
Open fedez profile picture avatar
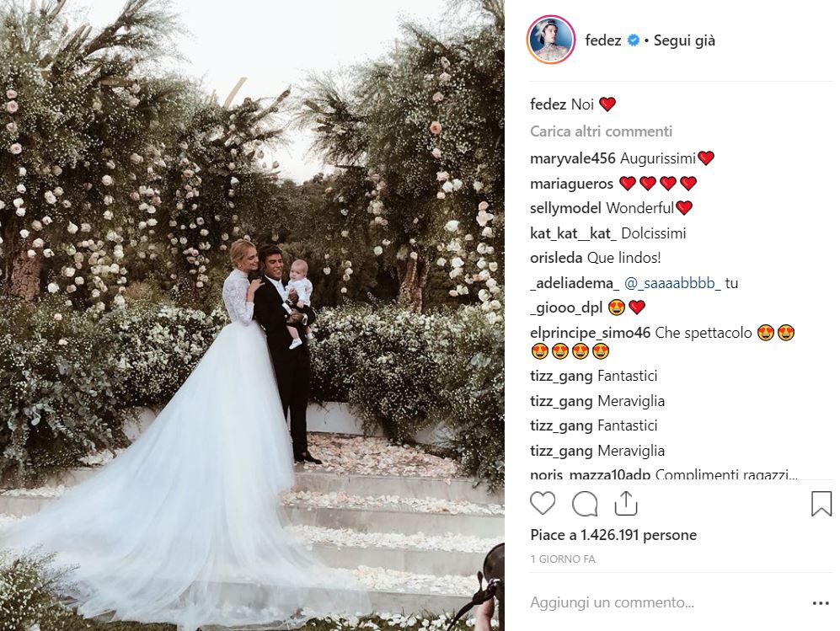coord(551,40)
